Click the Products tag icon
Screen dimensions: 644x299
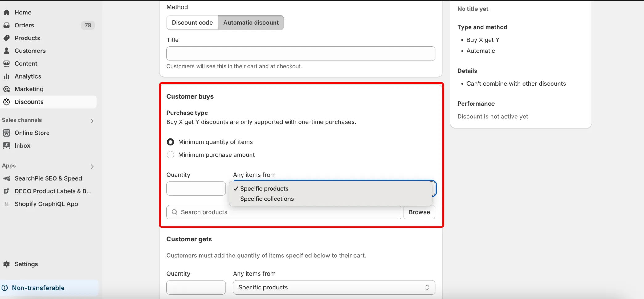[6, 38]
